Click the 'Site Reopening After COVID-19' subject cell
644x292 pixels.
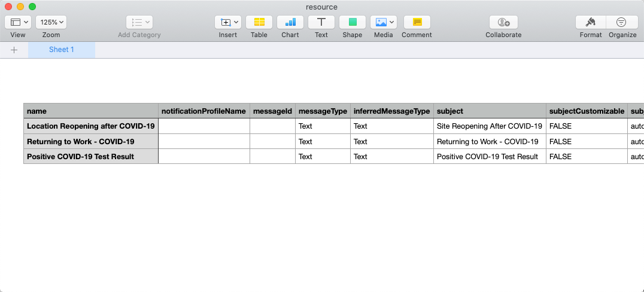(489, 126)
